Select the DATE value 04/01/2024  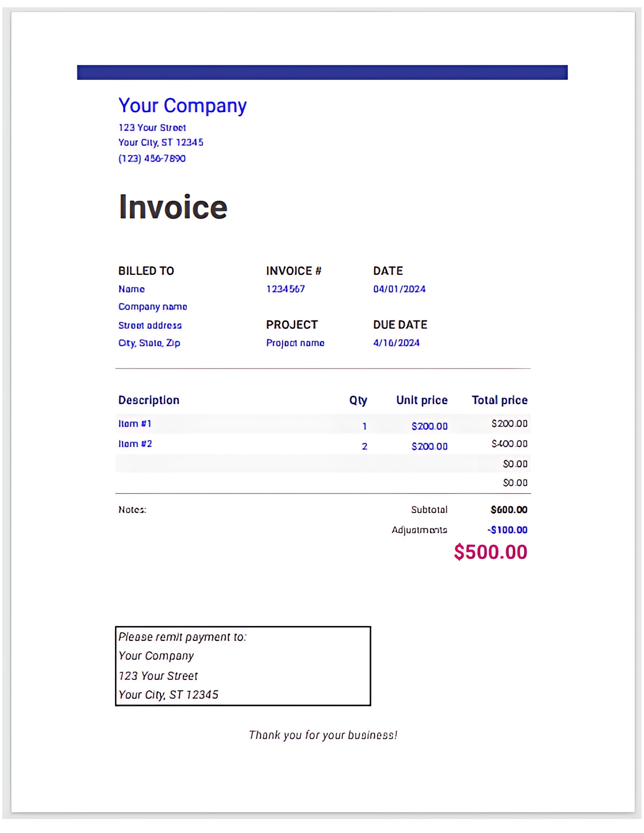pos(400,289)
